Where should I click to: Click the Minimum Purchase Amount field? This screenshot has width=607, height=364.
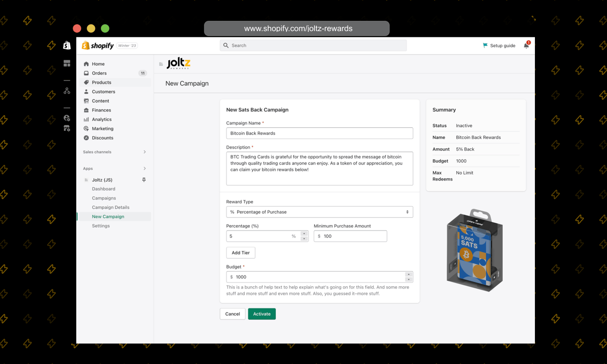[x=350, y=236]
